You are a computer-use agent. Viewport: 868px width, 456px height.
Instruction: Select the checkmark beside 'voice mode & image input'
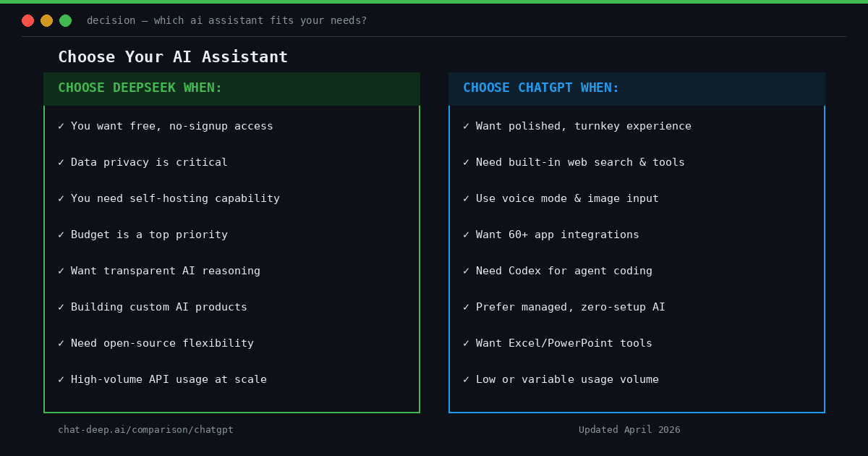point(466,198)
